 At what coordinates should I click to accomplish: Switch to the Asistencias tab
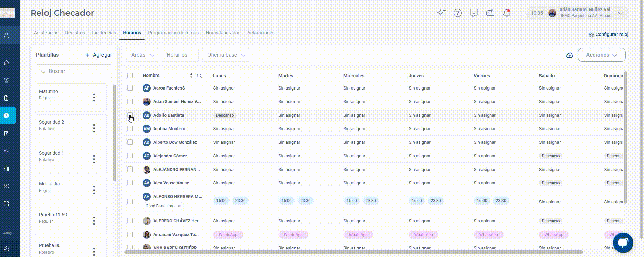(46, 33)
